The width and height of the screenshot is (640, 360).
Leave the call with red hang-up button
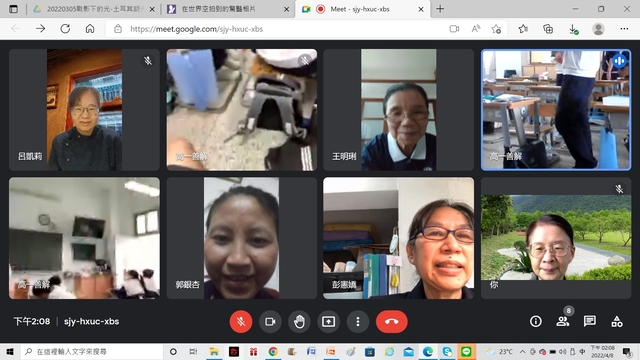click(x=392, y=322)
